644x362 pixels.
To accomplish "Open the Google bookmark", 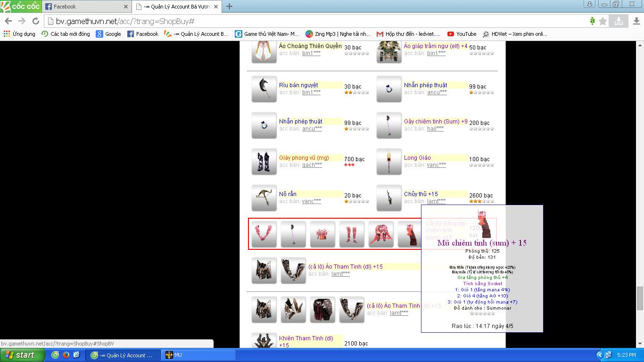I will pyautogui.click(x=108, y=34).
